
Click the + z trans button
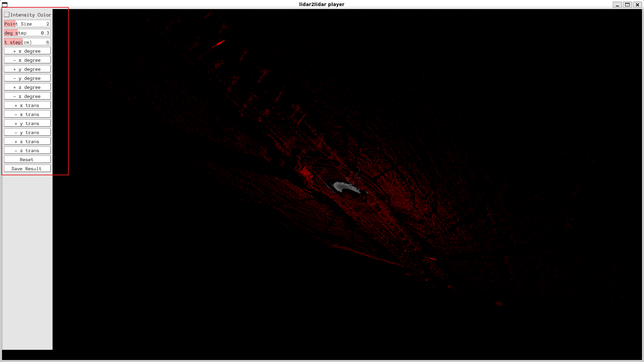(x=27, y=141)
